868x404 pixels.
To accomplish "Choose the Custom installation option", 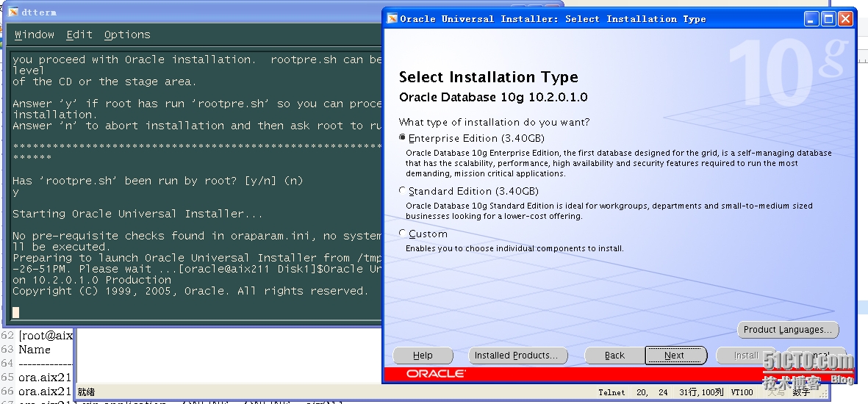I will pos(403,233).
